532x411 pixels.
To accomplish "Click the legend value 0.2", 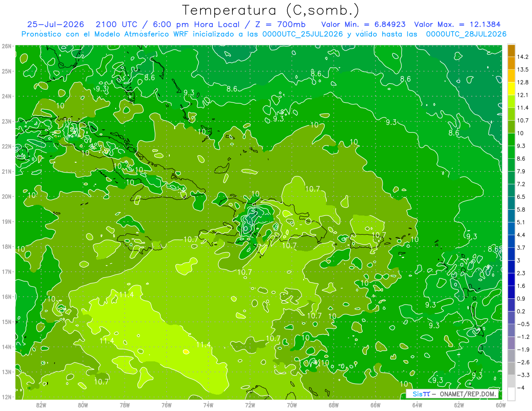I will pos(521,311).
